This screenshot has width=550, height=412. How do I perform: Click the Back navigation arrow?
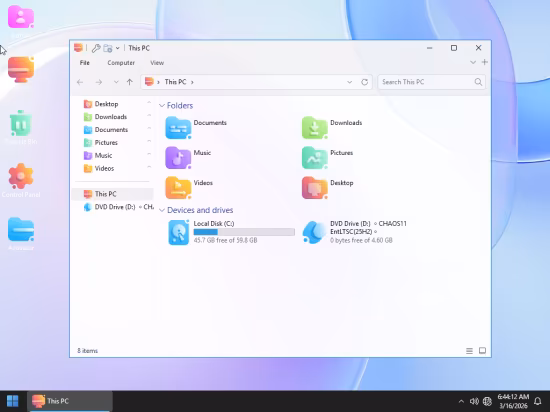coord(80,82)
